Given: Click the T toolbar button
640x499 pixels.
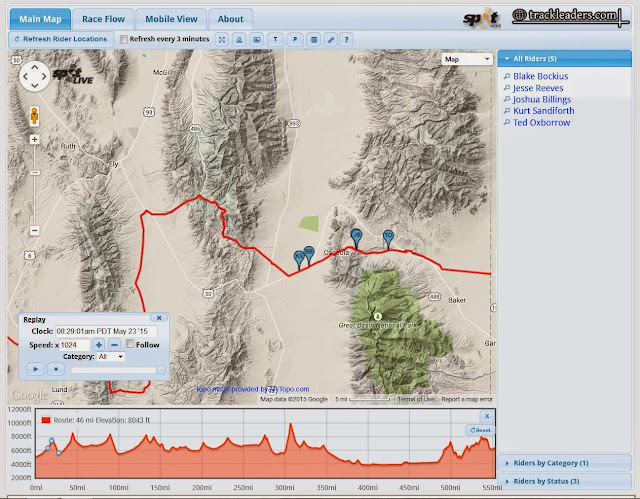Looking at the screenshot, I should (276, 40).
